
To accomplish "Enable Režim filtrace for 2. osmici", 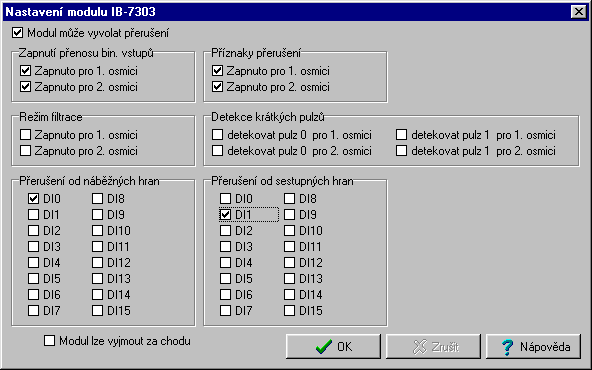I will 25,151.
